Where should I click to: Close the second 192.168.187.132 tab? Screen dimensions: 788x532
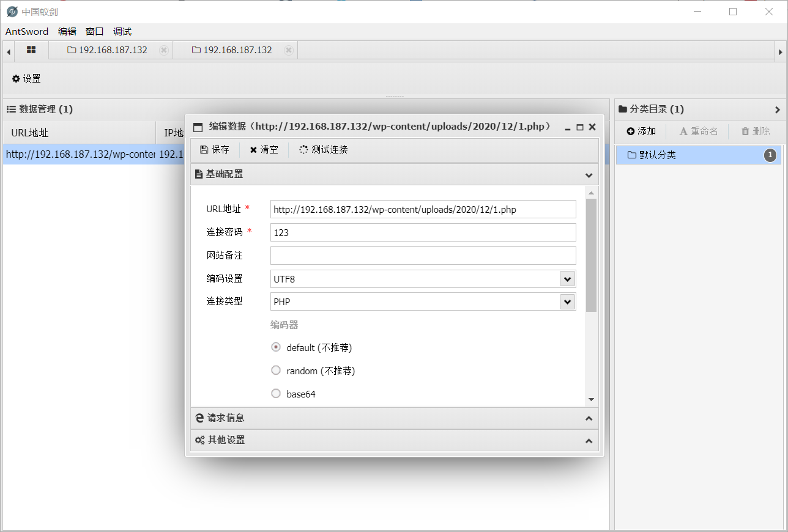click(x=288, y=50)
